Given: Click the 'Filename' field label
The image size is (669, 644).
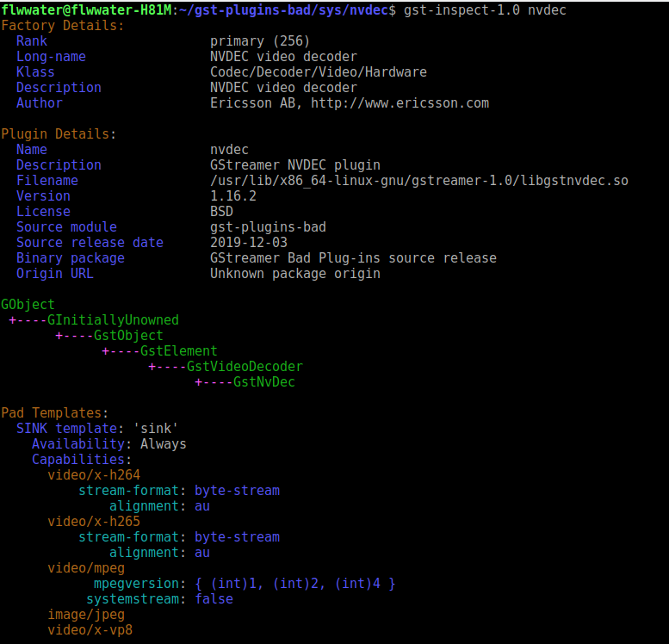Looking at the screenshot, I should pos(47,181).
